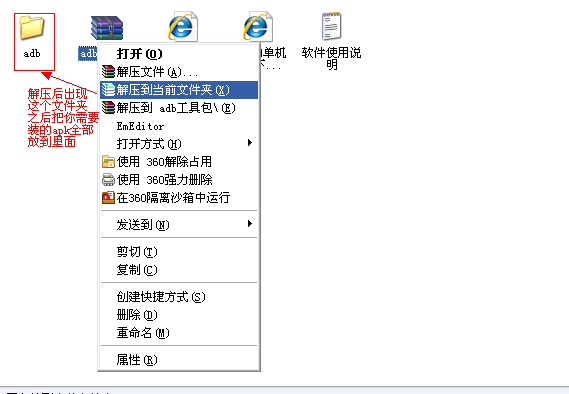Open the adb folder icon
Screen dimensions: 569x394
click(32, 27)
